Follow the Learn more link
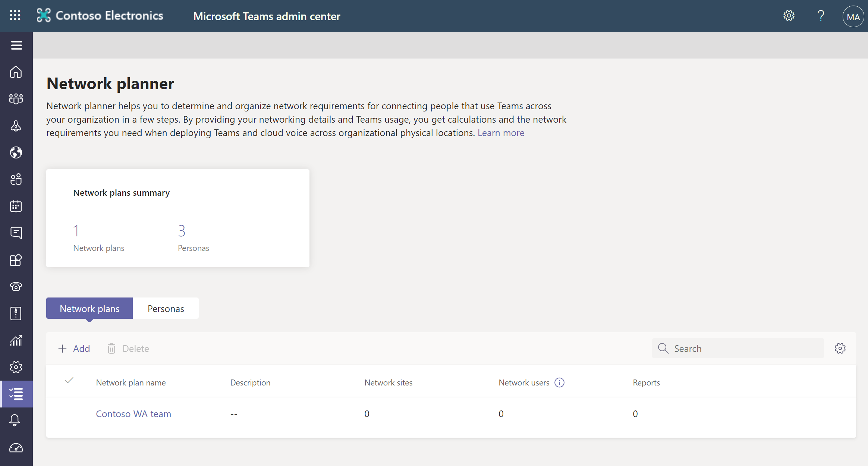This screenshot has height=466, width=868. tap(501, 133)
